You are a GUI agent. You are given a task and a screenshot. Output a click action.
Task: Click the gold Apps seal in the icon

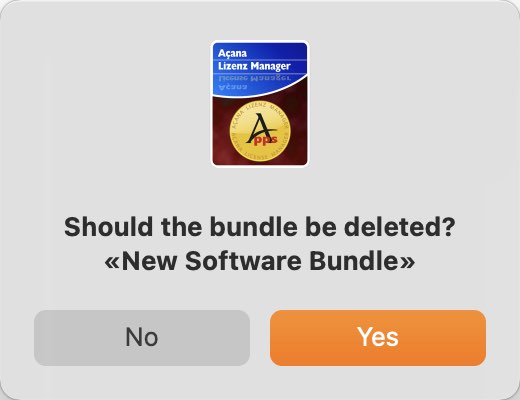260,131
